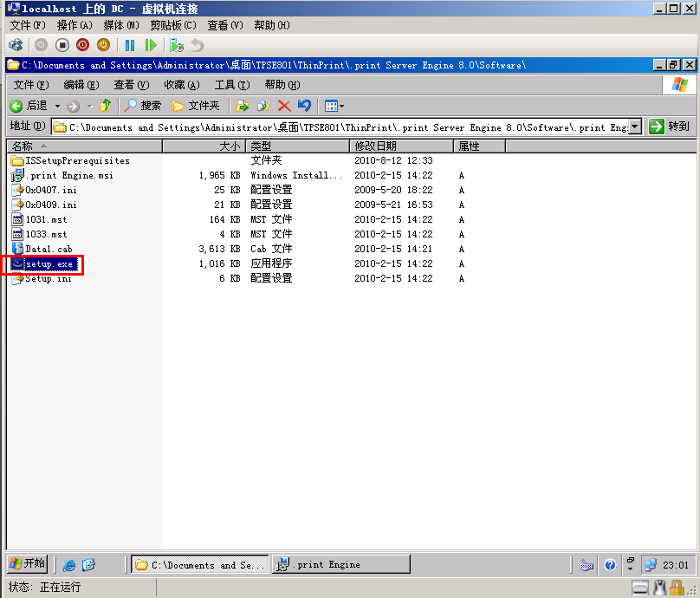Select the .print Engine.msi file
The width and height of the screenshot is (700, 598).
pos(62,176)
